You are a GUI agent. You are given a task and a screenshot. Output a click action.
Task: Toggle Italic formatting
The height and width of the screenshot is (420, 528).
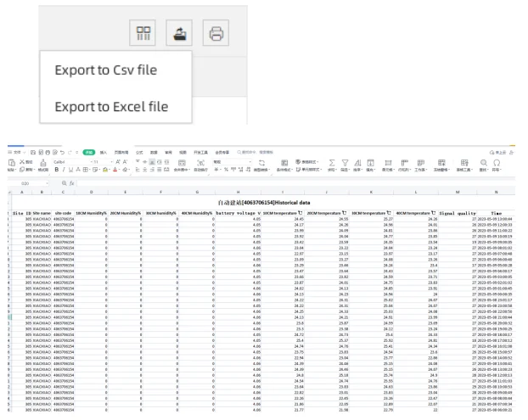pos(64,170)
